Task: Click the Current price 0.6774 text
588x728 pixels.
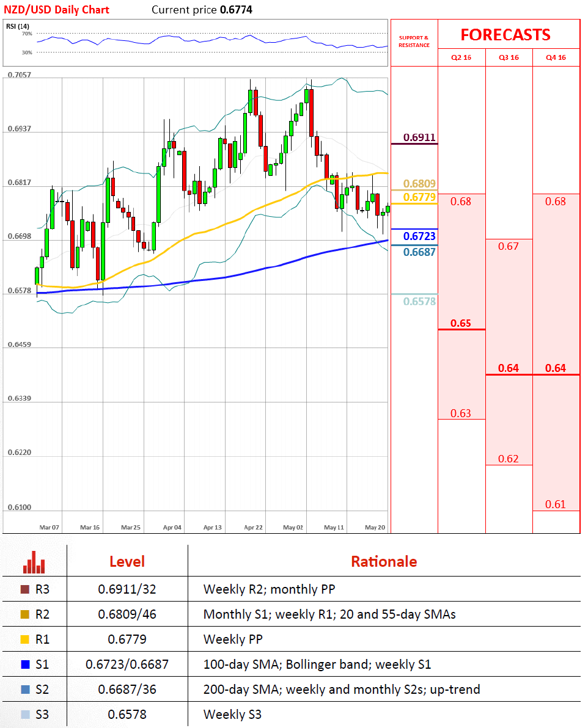Action: pos(202,10)
